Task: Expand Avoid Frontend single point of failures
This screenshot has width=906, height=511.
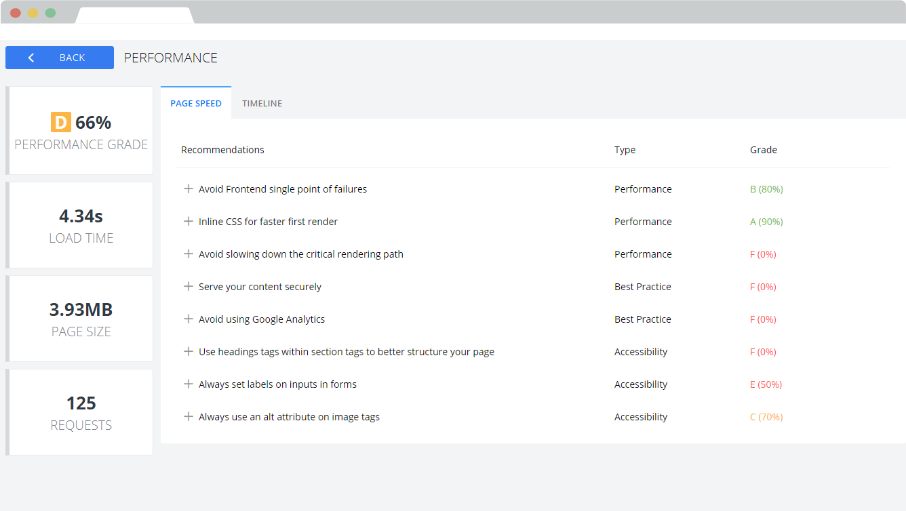Action: (188, 189)
